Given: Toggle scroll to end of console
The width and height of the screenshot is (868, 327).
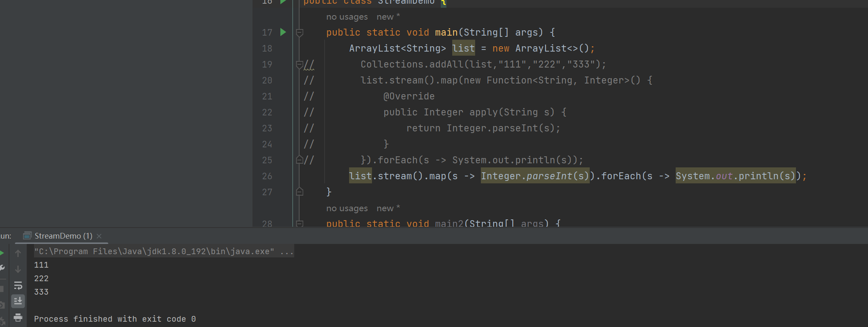Looking at the screenshot, I should tap(18, 301).
